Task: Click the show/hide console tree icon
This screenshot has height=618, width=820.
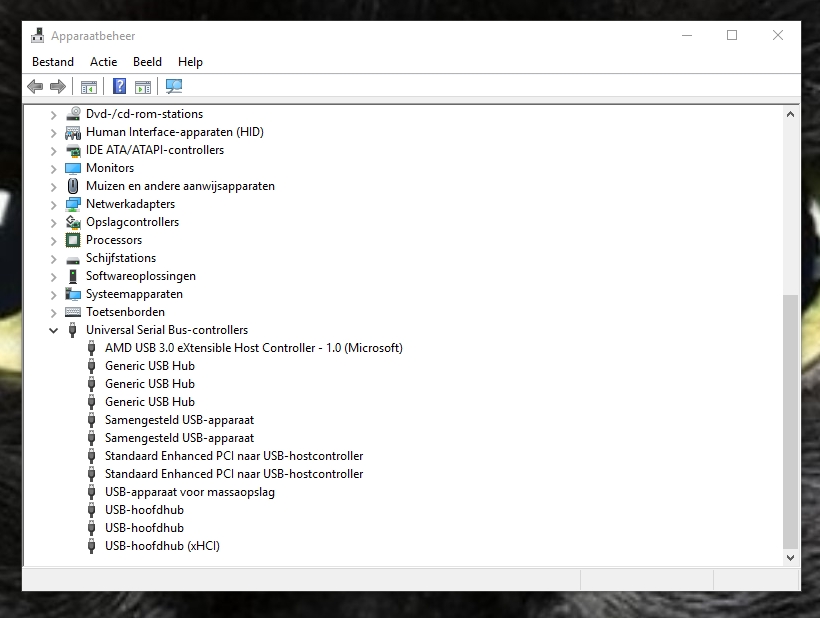Action: click(89, 87)
